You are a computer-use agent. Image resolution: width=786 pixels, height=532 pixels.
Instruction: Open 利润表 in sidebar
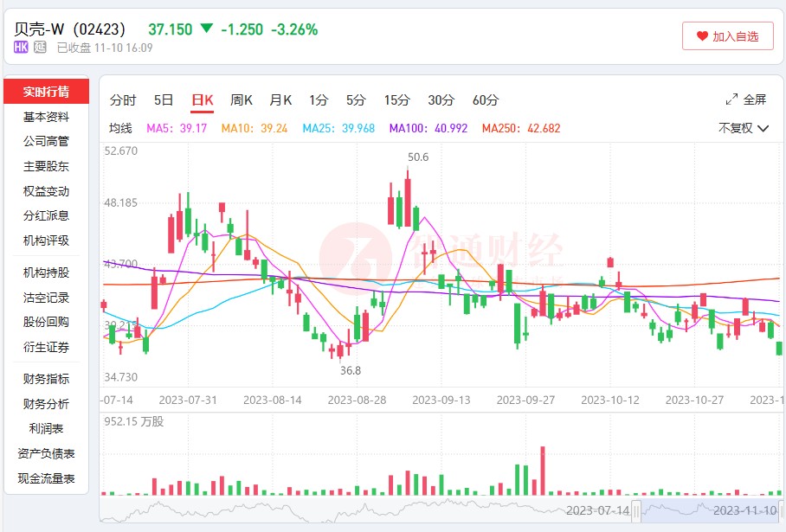(x=46, y=428)
